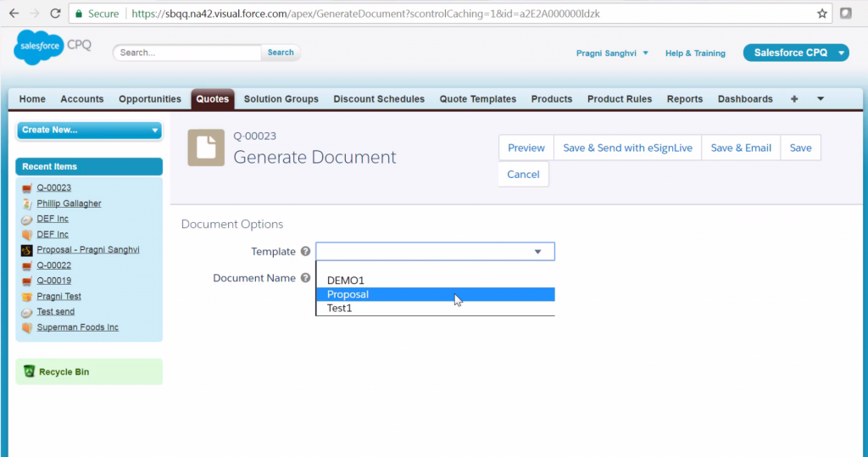
Task: Open the Pragni Test link
Action: pos(58,297)
